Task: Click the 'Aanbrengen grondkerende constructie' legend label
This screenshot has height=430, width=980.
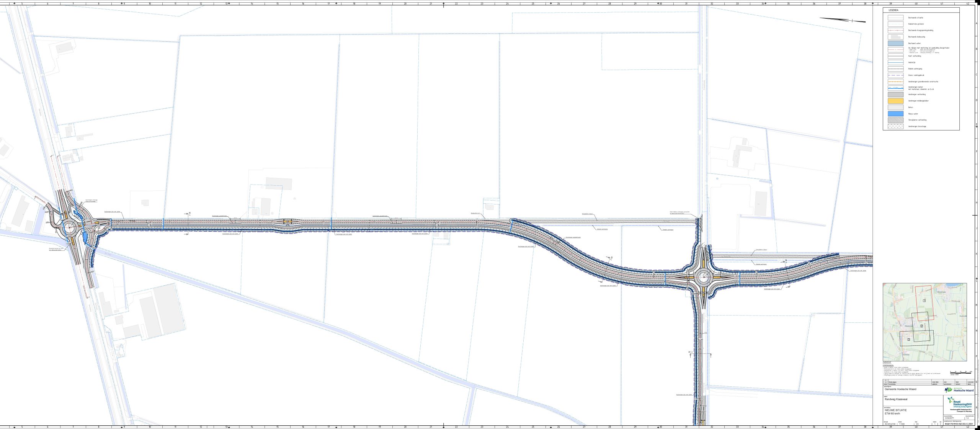Action: [923, 82]
